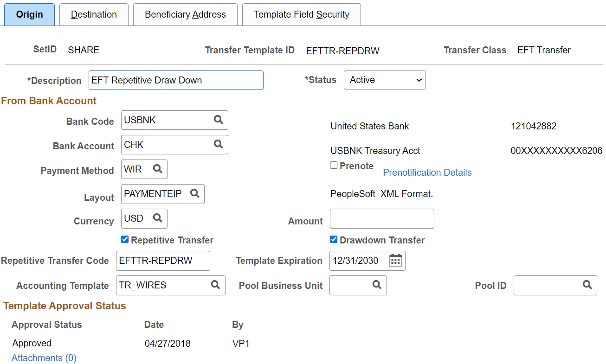
Task: Open the Payment Method lookup
Action: 158,169
